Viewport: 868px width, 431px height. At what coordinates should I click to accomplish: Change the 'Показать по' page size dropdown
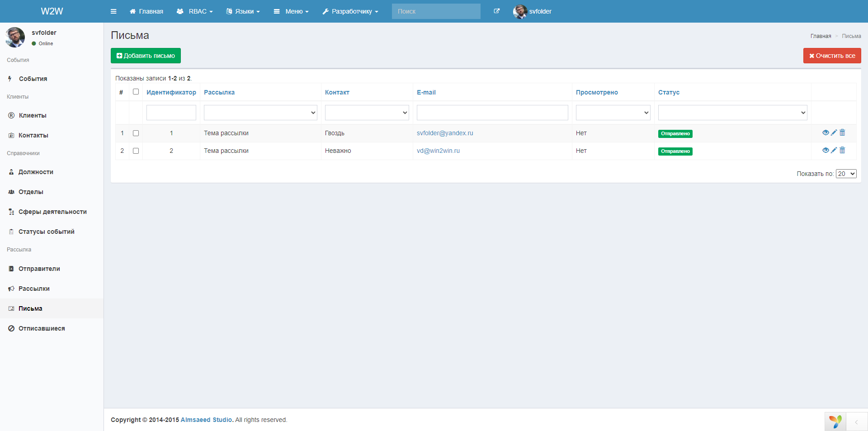tap(846, 174)
